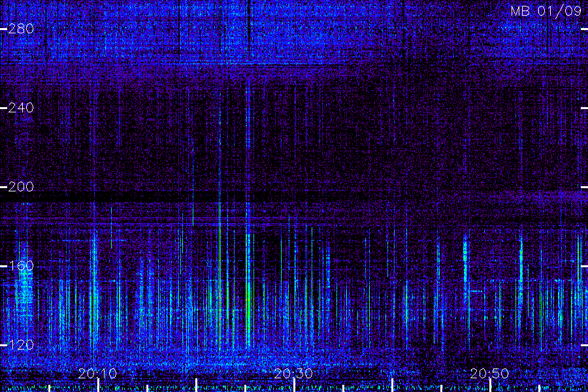The width and height of the screenshot is (588, 392).
Task: Click the 160 frequency axis label
Action: pyautogui.click(x=21, y=266)
